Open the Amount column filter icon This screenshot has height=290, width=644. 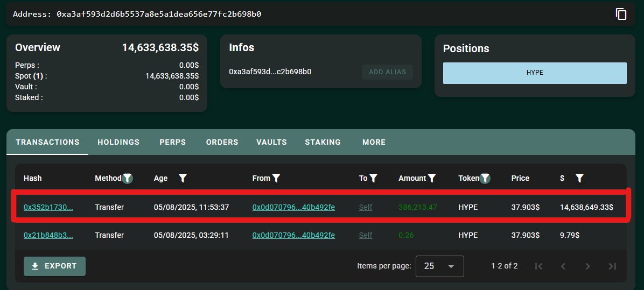[432, 178]
